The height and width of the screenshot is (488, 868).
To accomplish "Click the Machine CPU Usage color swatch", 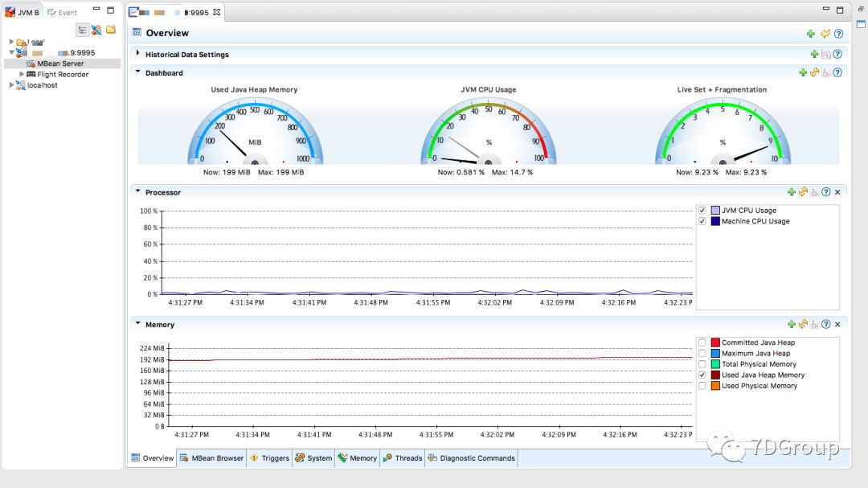I will pos(715,221).
